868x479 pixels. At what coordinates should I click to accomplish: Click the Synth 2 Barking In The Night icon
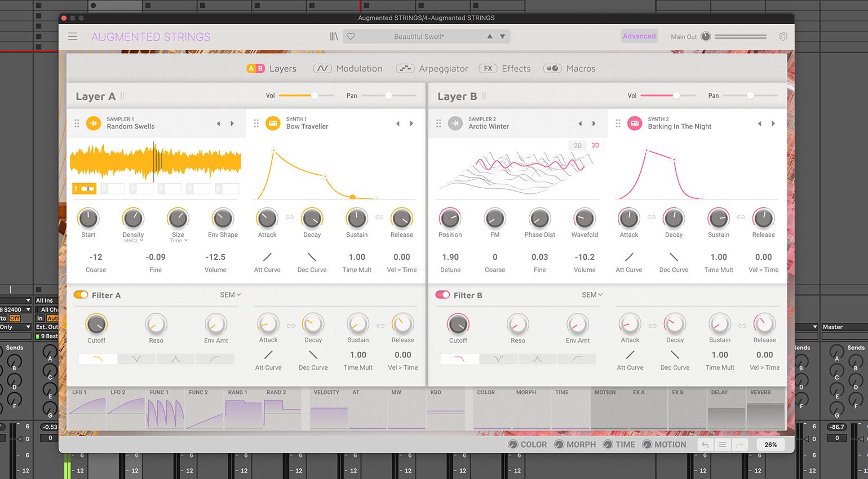635,123
